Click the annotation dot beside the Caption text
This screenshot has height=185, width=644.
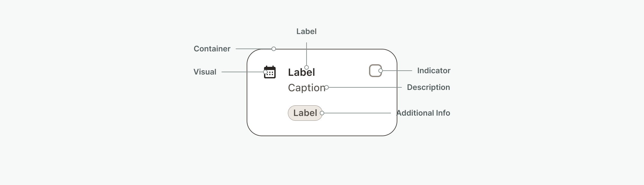pos(327,87)
